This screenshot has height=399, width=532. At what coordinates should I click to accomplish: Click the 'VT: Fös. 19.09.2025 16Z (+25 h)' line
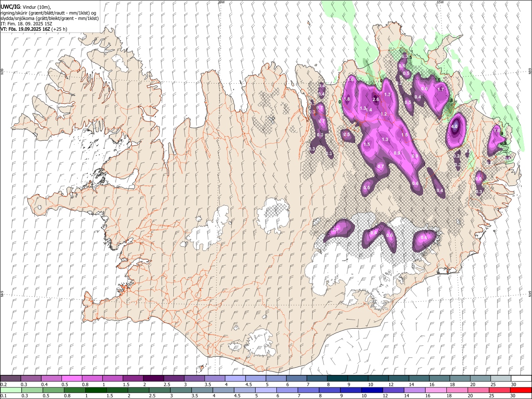34,29
